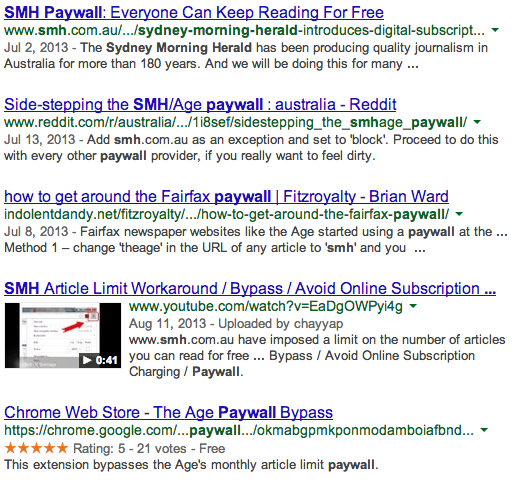Expand dropdown arrow next to the reddit.com URL
Viewport: 516px width, 484px height.
(477, 122)
